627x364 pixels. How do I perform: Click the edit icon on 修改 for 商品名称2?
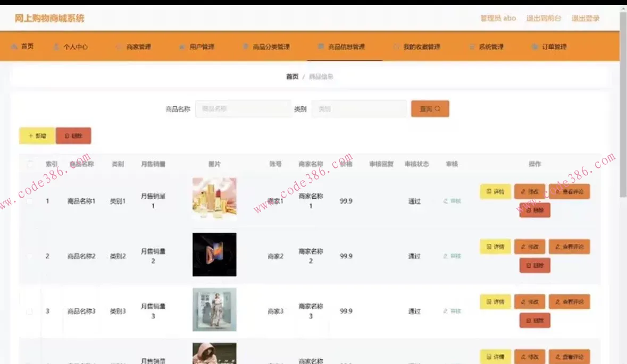click(x=523, y=246)
